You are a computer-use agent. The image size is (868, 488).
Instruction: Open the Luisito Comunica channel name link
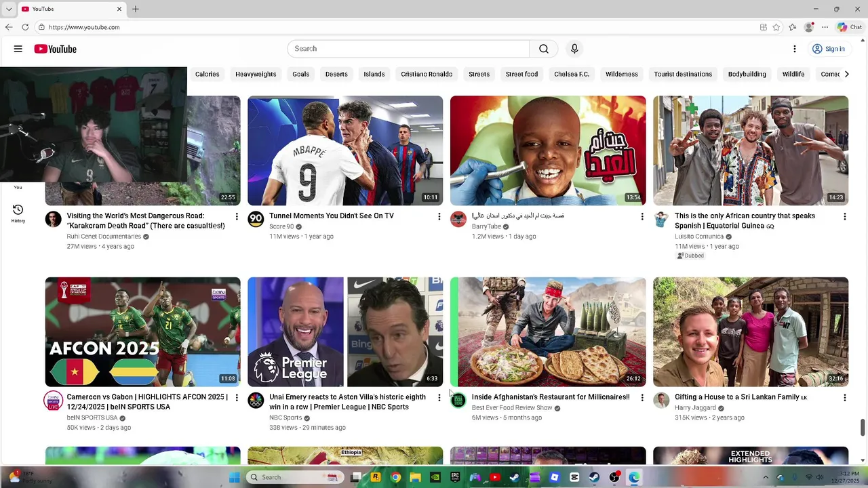coord(699,237)
